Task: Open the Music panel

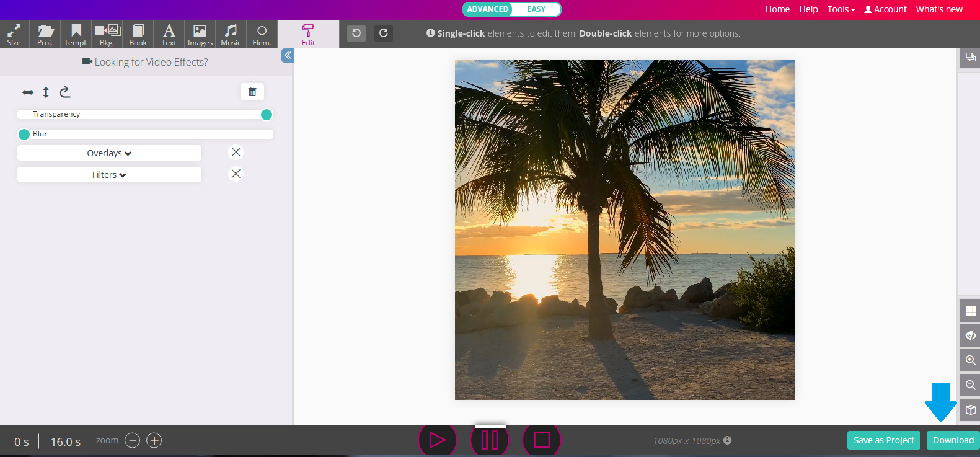Action: (x=231, y=35)
